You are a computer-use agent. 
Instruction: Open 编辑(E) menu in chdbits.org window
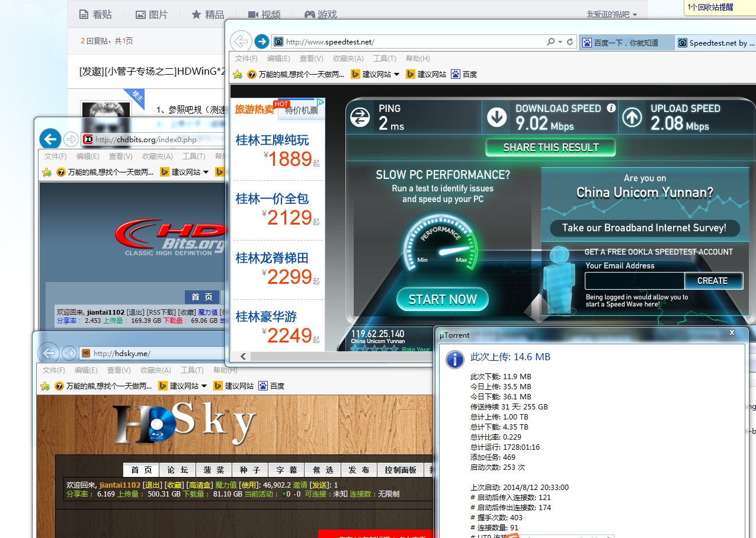click(88, 156)
